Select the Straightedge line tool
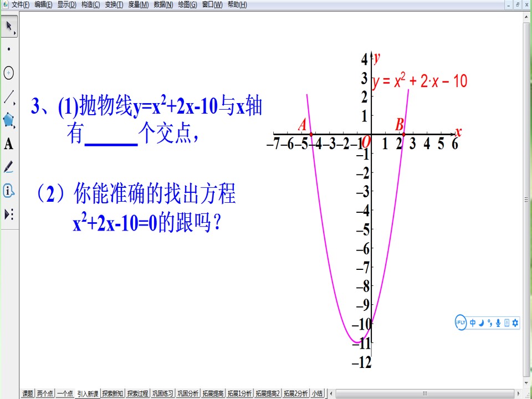The width and height of the screenshot is (532, 399). (9, 96)
